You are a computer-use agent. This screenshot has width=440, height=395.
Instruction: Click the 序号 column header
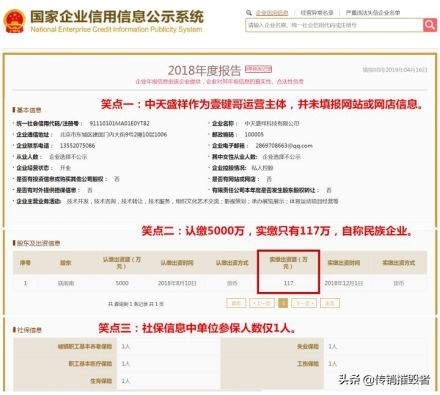pos(25,263)
